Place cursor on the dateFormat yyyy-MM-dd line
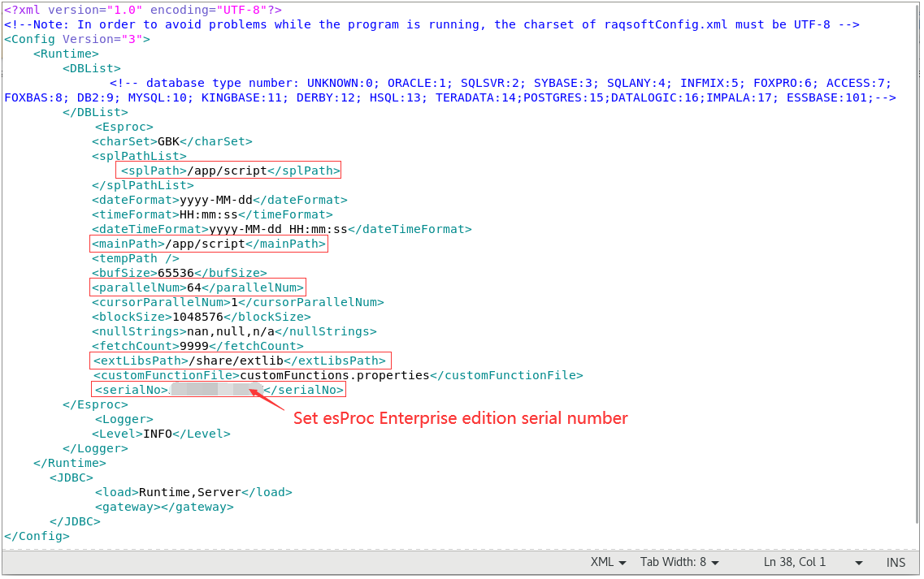Image resolution: width=924 pixels, height=579 pixels. [219, 200]
